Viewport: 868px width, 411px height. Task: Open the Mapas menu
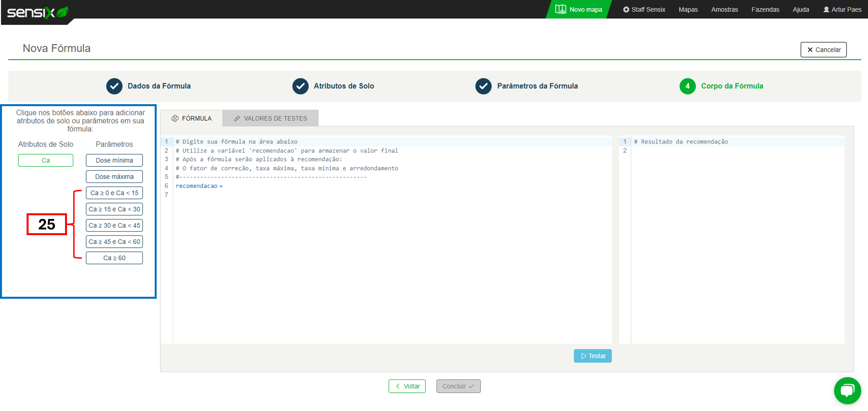(x=688, y=9)
